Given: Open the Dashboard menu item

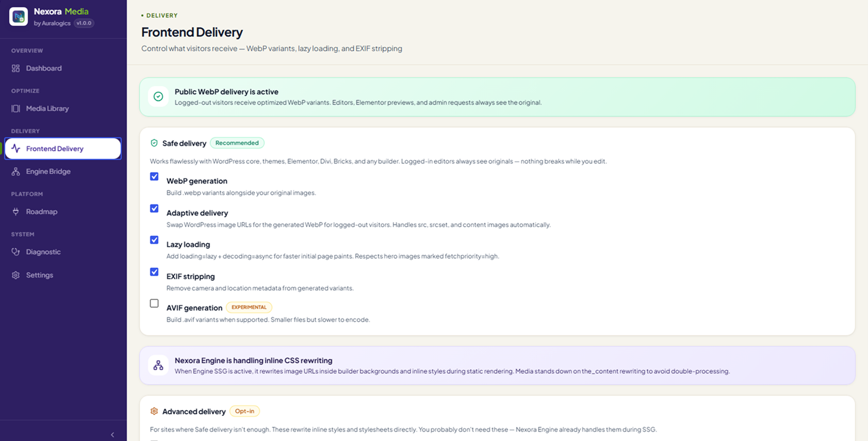Looking at the screenshot, I should tap(63, 68).
